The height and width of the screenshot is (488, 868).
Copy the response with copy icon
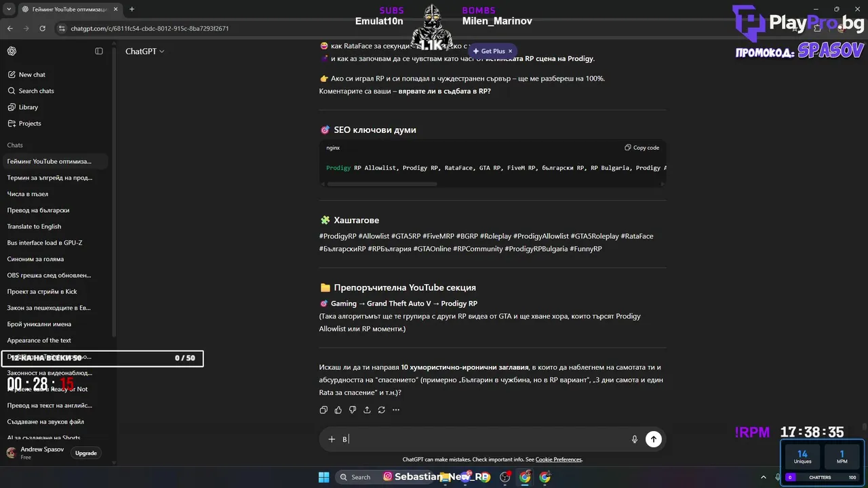point(323,409)
